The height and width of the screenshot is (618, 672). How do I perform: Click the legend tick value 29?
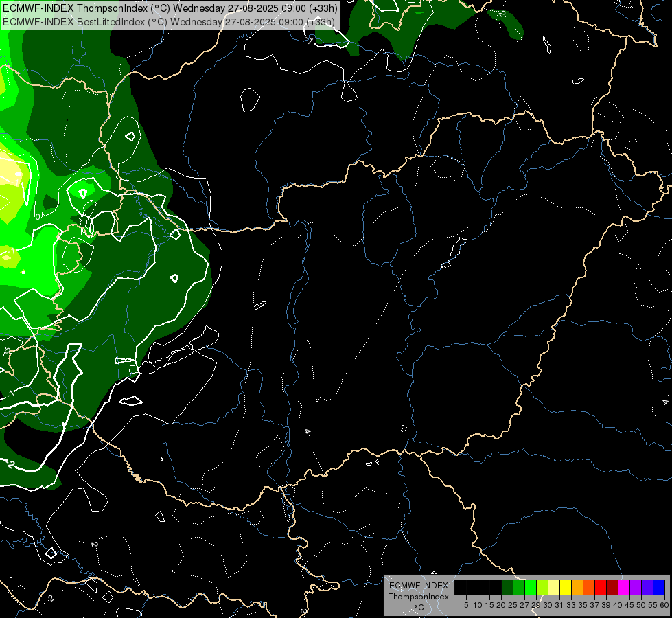(536, 605)
